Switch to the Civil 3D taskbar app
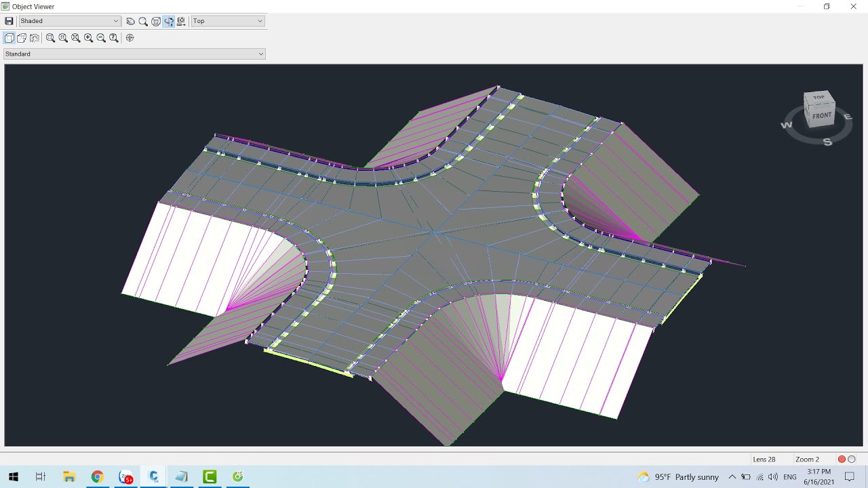 pyautogui.click(x=154, y=476)
